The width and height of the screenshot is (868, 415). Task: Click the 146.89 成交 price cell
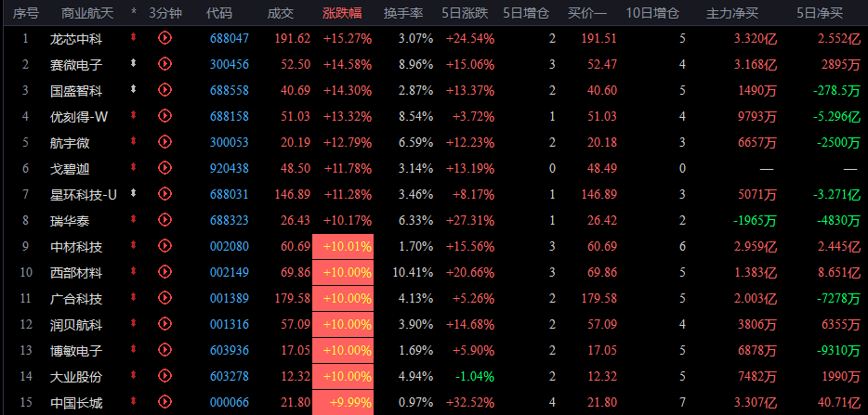point(293,195)
